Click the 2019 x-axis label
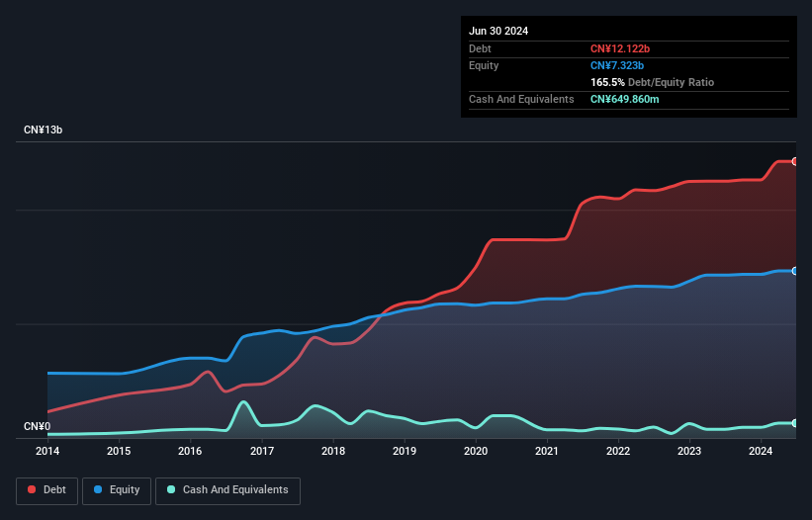 (405, 451)
